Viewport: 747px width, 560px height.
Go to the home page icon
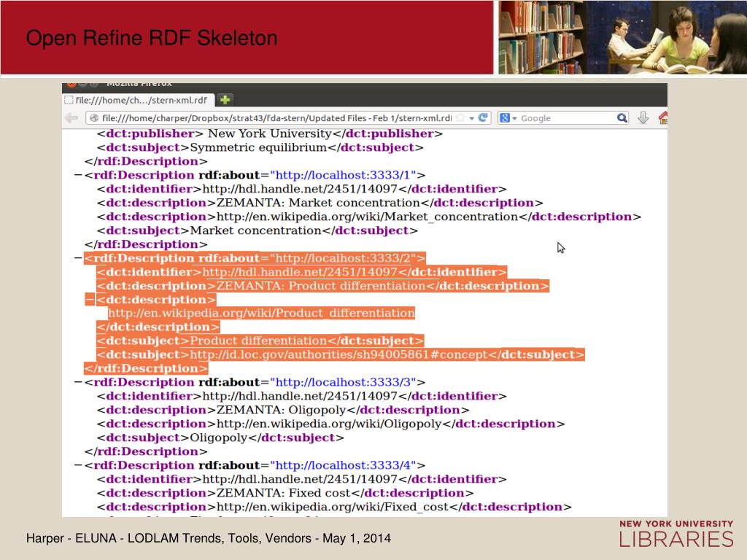tap(662, 117)
